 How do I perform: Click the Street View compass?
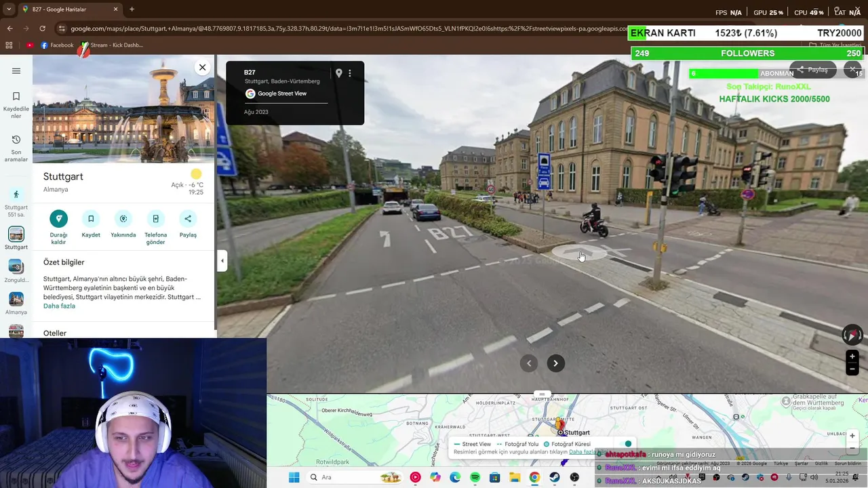852,335
